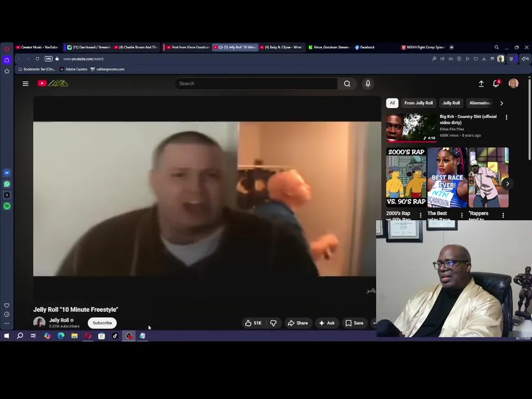The image size is (532, 399).
Task: Open Jelly Roll's channel avatar
Action: pos(39,323)
